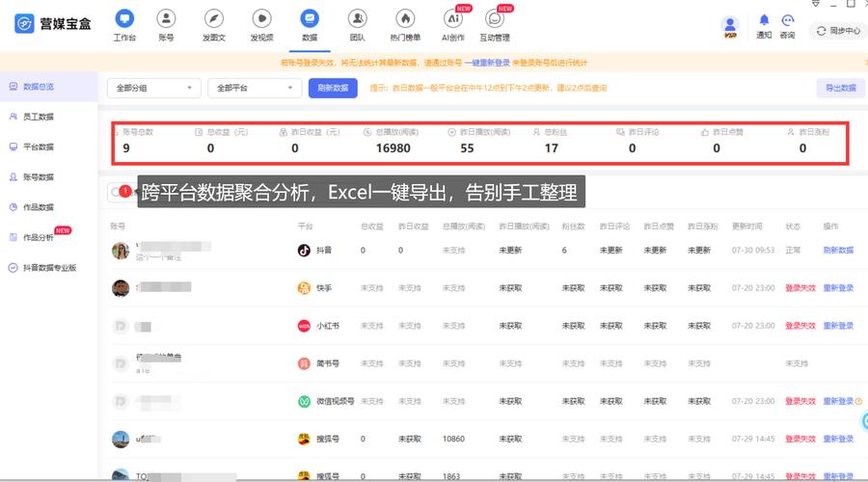This screenshot has height=482, width=868.
Task: Go to 热门榜单 hot rankings icon
Action: pos(405,18)
